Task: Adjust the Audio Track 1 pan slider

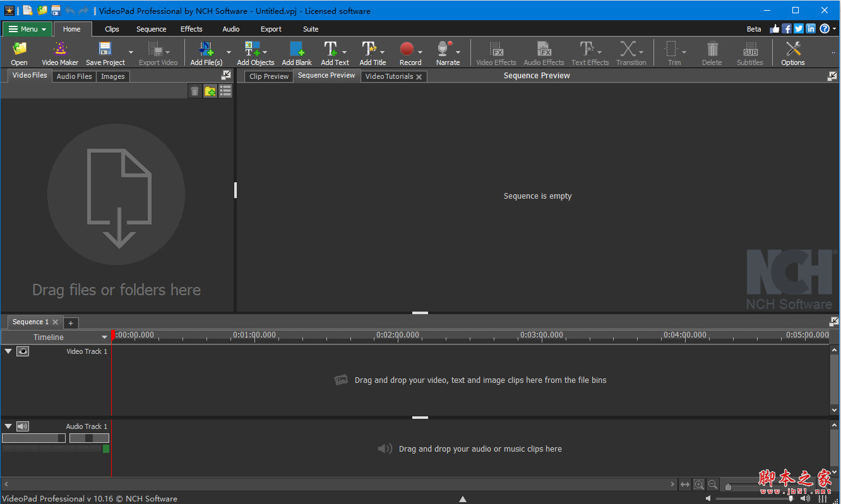Action: coord(89,438)
